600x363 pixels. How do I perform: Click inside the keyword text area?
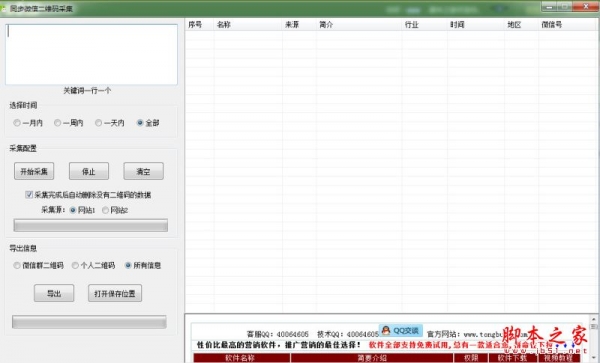click(91, 55)
